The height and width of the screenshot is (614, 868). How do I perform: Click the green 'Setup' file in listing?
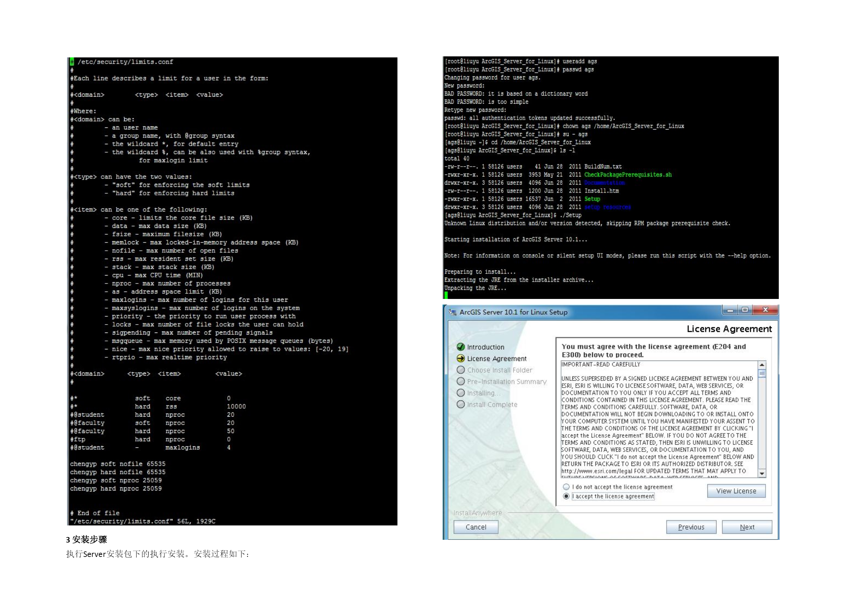coord(592,199)
